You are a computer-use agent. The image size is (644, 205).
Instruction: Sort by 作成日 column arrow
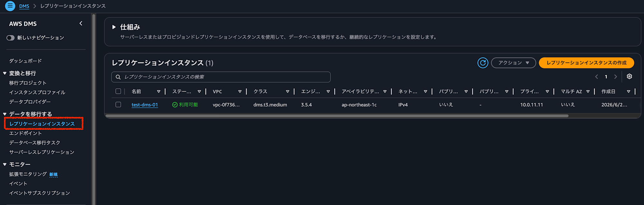629,92
